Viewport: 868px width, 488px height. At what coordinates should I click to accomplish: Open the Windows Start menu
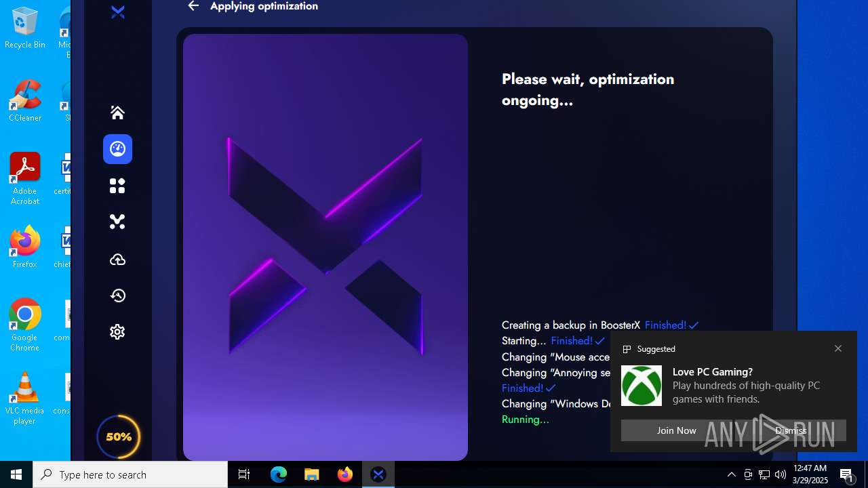click(16, 474)
